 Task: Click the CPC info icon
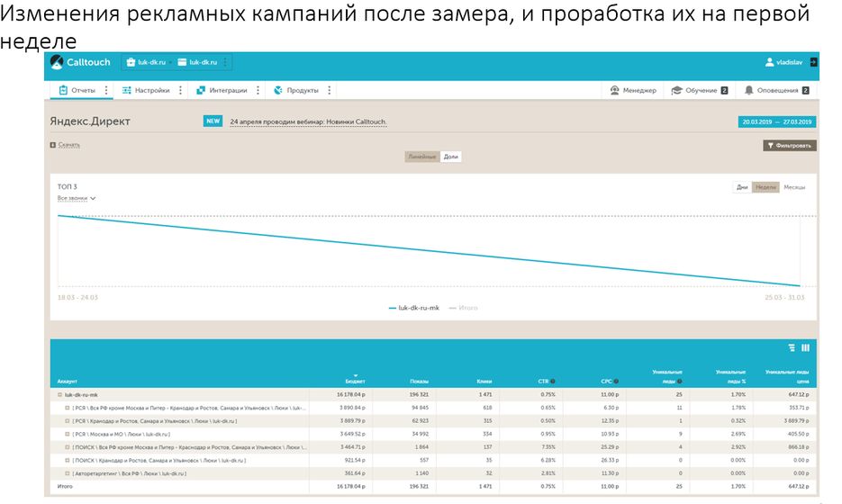point(616,382)
